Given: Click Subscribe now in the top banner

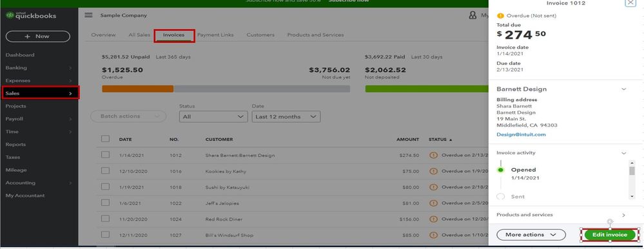Looking at the screenshot, I should pos(348,1).
